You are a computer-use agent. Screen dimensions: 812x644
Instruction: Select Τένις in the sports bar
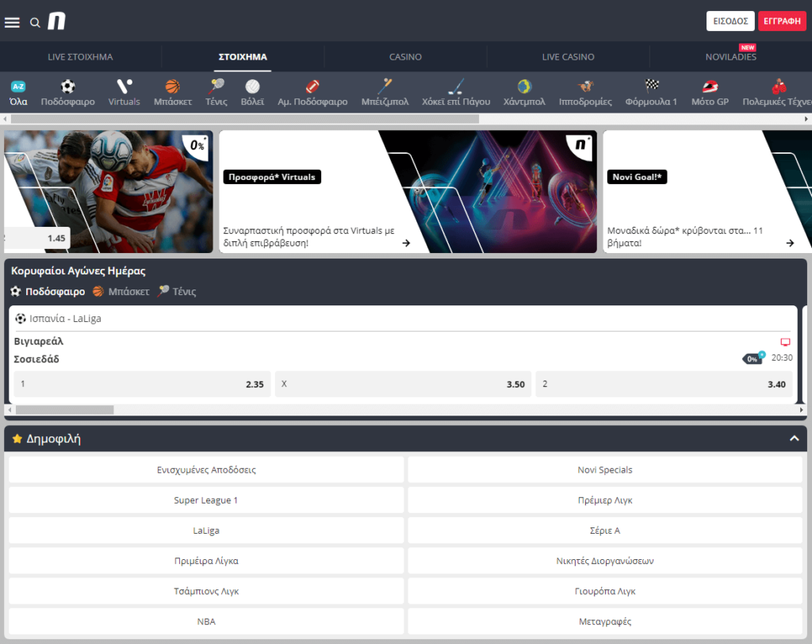216,93
